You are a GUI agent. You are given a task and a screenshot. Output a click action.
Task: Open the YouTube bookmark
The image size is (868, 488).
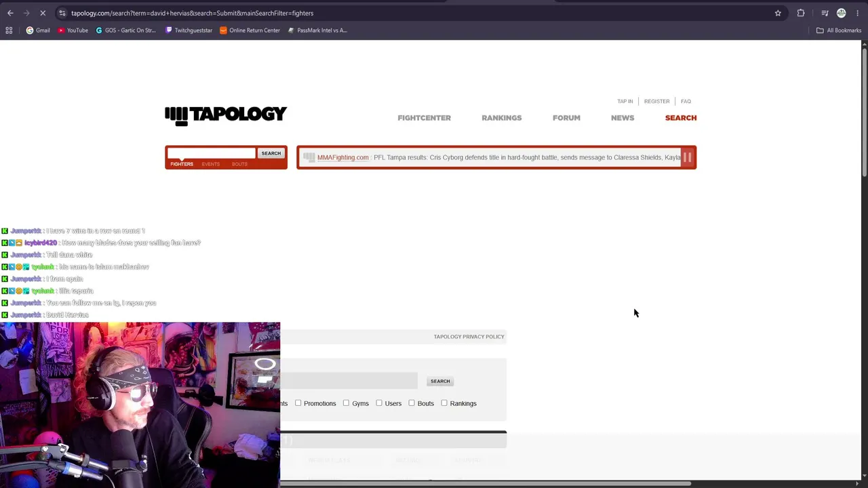click(x=73, y=30)
